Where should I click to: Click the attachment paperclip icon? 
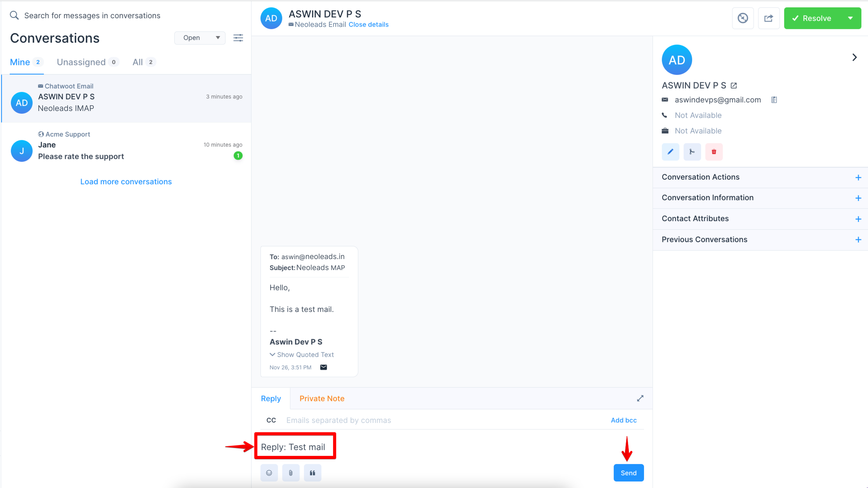click(291, 473)
